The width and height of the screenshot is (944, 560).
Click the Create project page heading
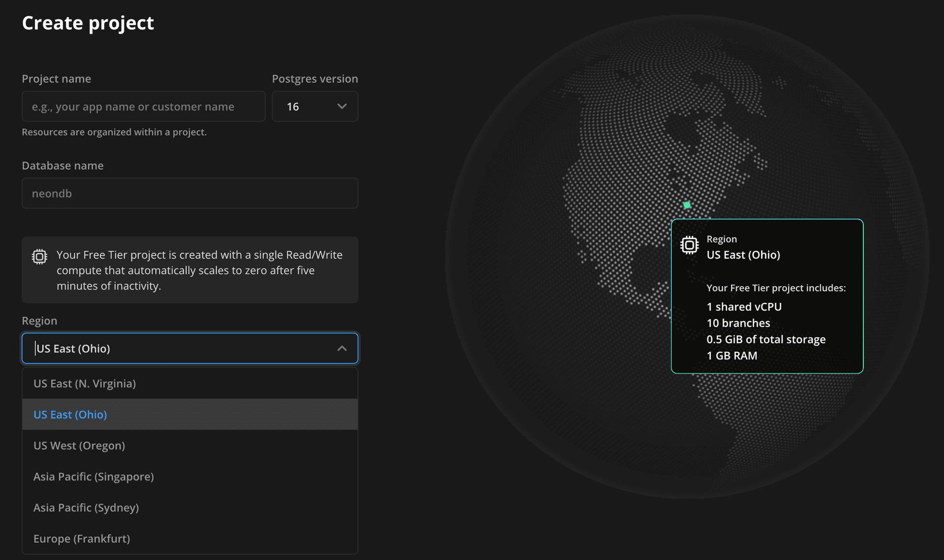pos(88,23)
